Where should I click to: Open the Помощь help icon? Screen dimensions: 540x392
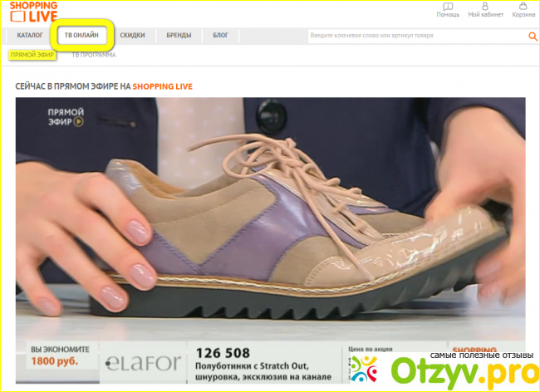coord(448,9)
